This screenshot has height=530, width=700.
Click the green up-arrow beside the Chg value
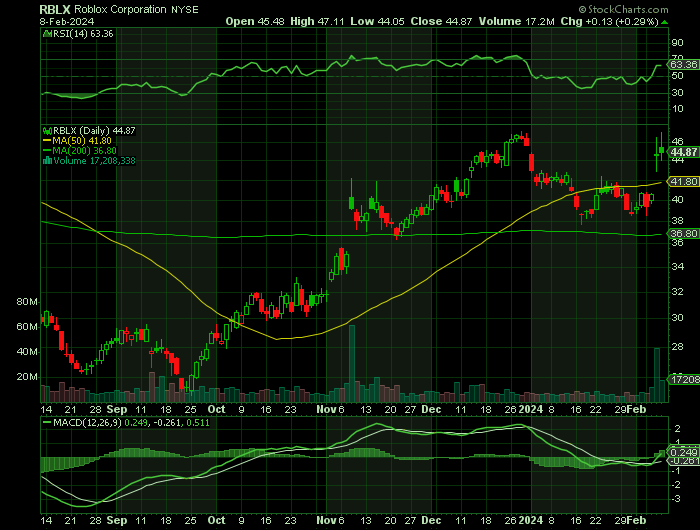[x=665, y=22]
